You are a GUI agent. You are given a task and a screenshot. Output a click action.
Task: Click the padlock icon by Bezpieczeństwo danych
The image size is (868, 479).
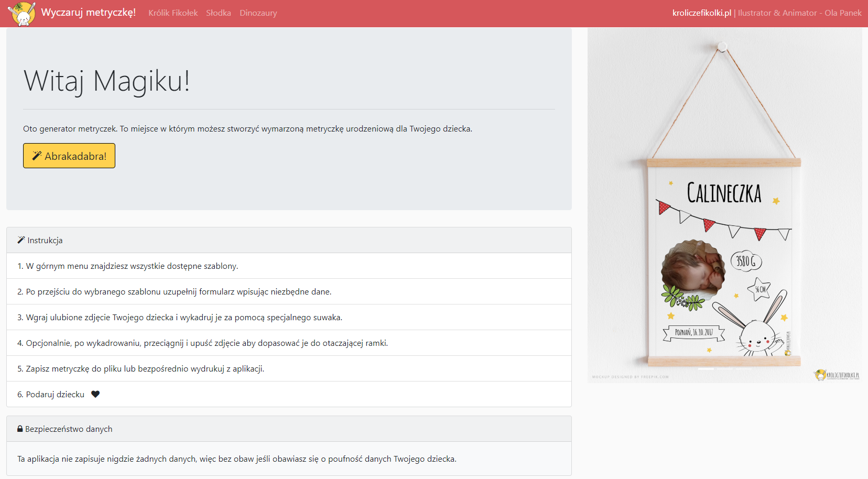(20, 429)
